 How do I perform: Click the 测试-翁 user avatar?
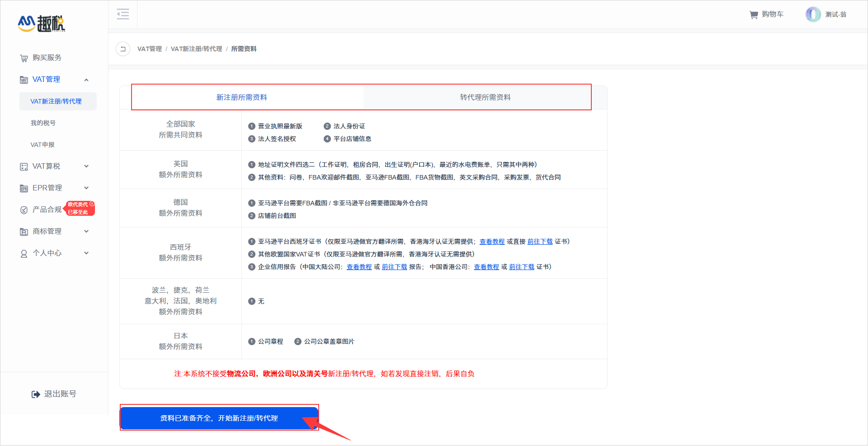(812, 14)
